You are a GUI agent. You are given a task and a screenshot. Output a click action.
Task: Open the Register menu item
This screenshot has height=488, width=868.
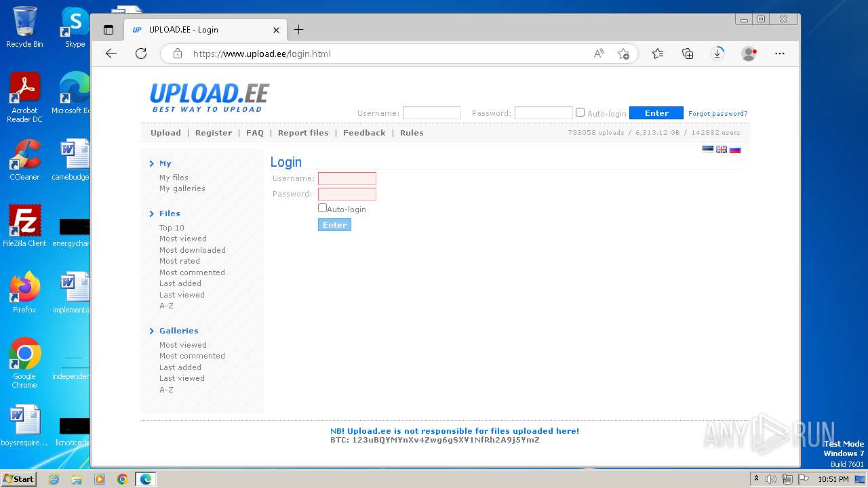click(x=214, y=133)
